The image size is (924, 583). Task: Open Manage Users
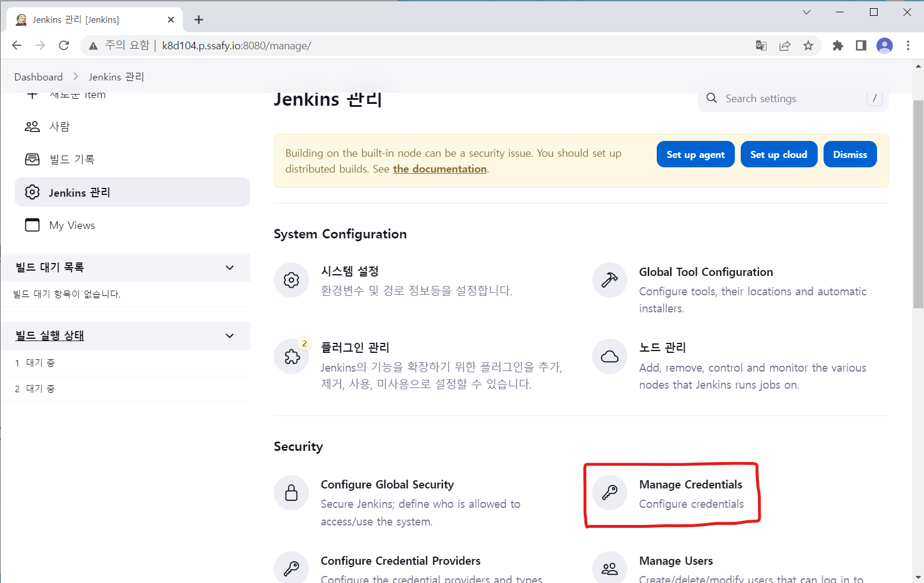click(x=676, y=561)
